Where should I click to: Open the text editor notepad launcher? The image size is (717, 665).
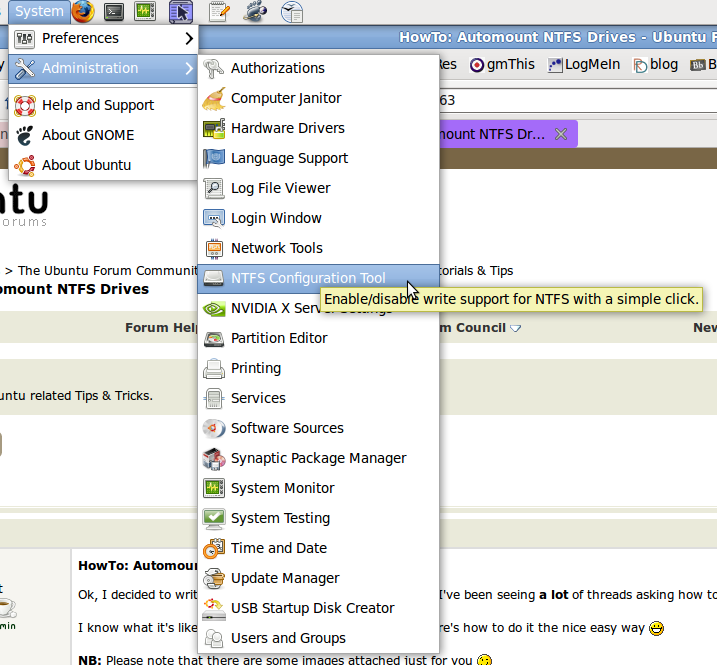219,11
